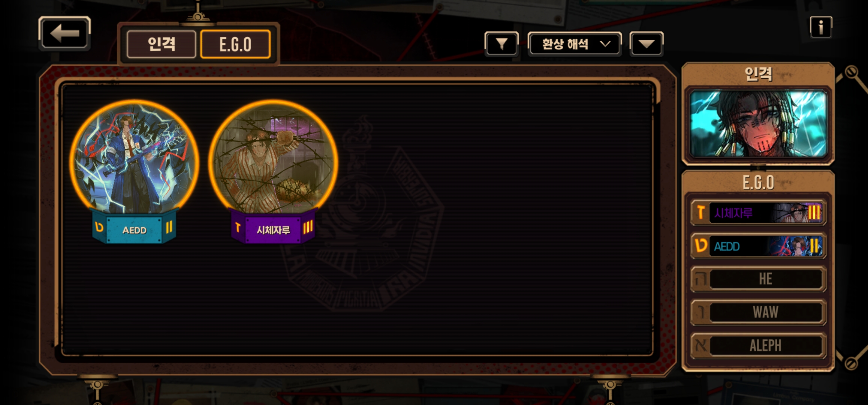Click the ALEPH letter icon

coord(700,345)
